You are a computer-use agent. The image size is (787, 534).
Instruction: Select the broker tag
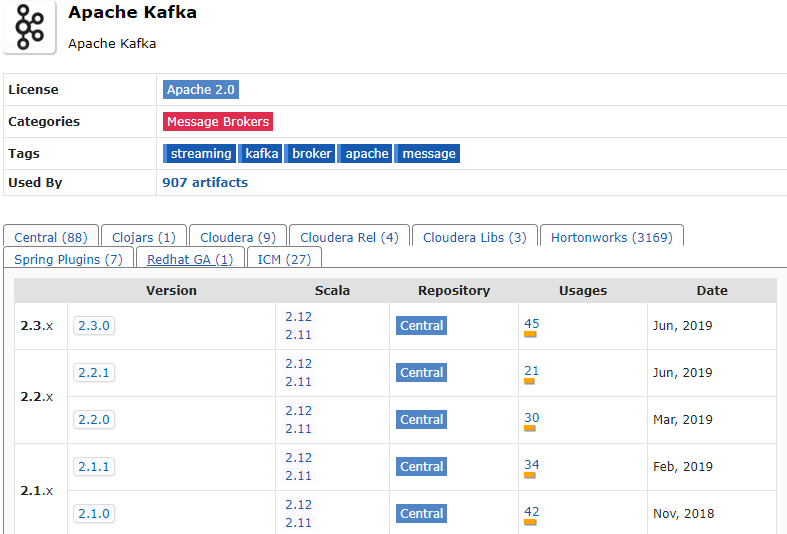coord(310,154)
